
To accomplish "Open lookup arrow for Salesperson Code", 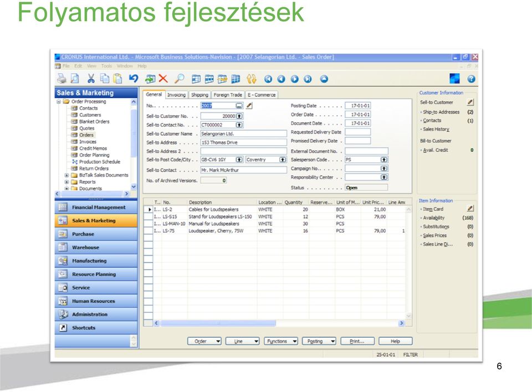I will (x=383, y=159).
